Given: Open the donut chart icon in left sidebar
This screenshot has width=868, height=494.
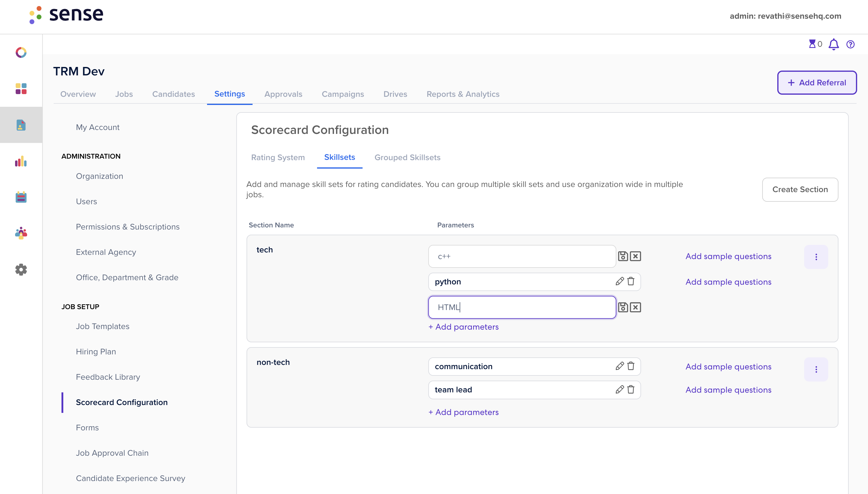Looking at the screenshot, I should tap(21, 52).
